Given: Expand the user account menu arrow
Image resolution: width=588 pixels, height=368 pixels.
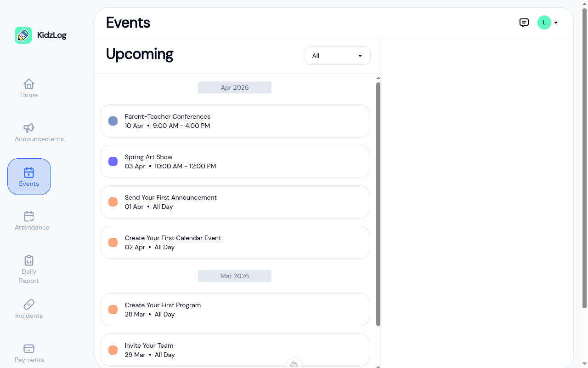Looking at the screenshot, I should [556, 23].
